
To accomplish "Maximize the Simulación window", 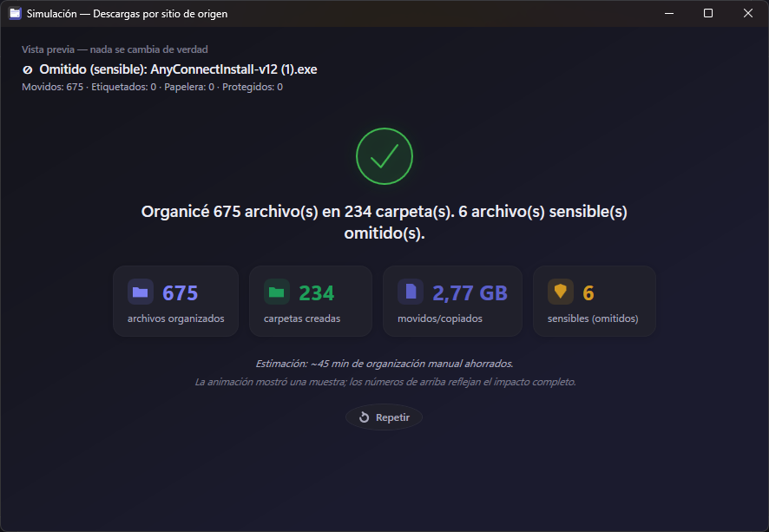I will click(708, 13).
